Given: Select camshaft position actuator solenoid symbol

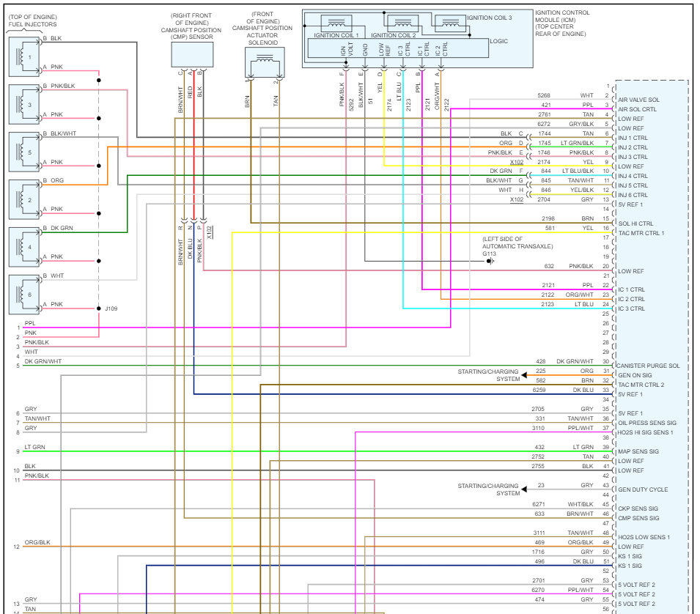Looking at the screenshot, I should click(265, 62).
